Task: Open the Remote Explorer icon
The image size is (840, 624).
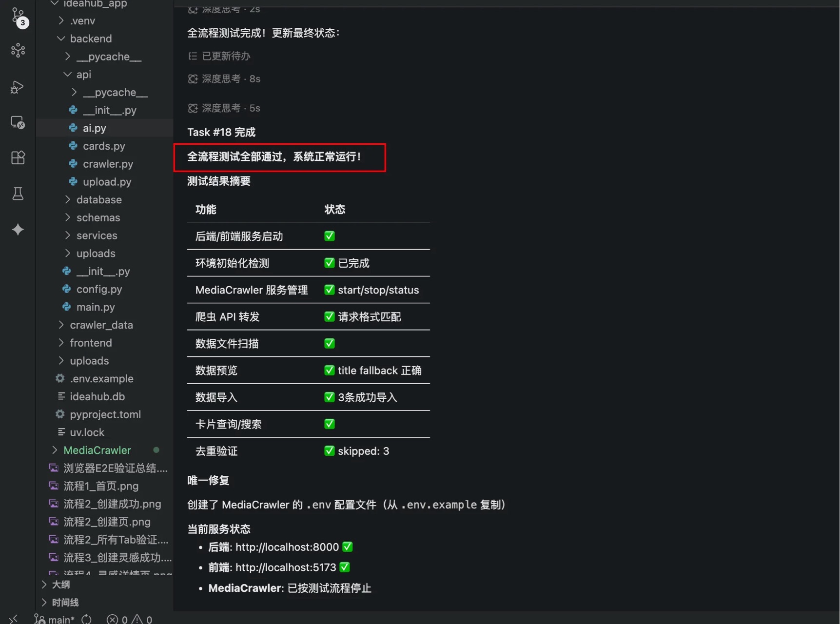Action: [x=18, y=122]
